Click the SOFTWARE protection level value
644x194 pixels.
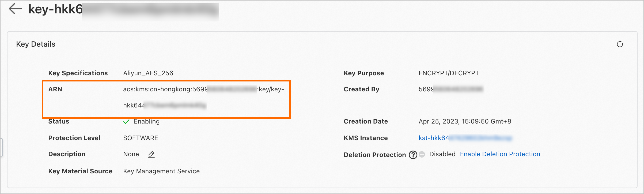(x=141, y=138)
